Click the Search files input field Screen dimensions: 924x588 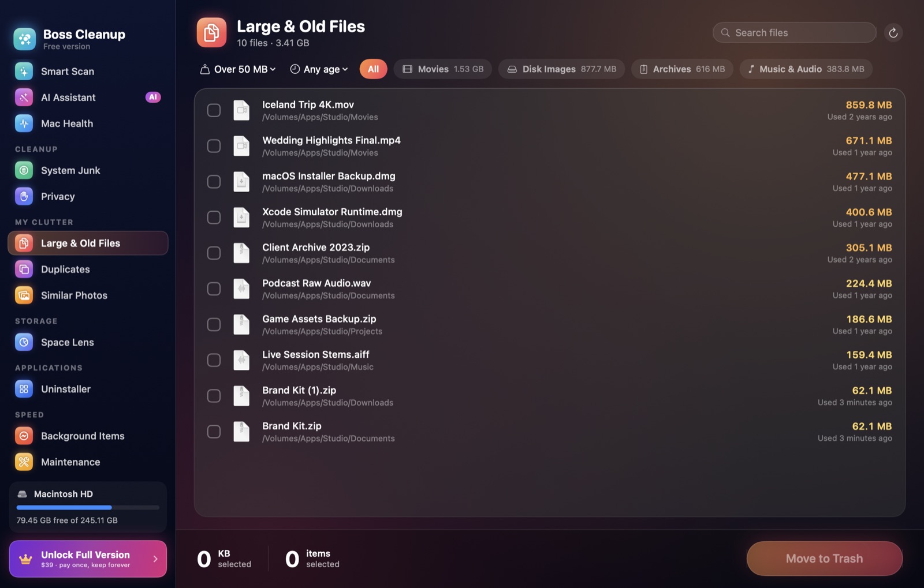(794, 33)
